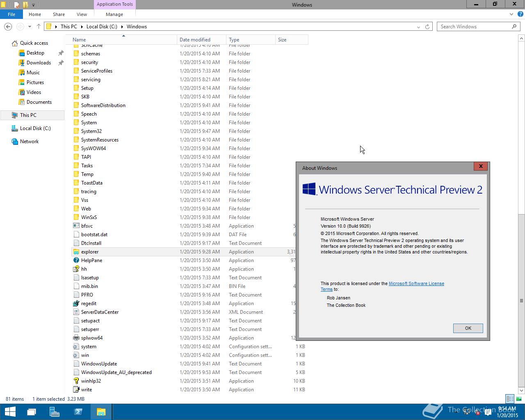Select the HelpPane application icon
This screenshot has width=525, height=420.
[76, 260]
